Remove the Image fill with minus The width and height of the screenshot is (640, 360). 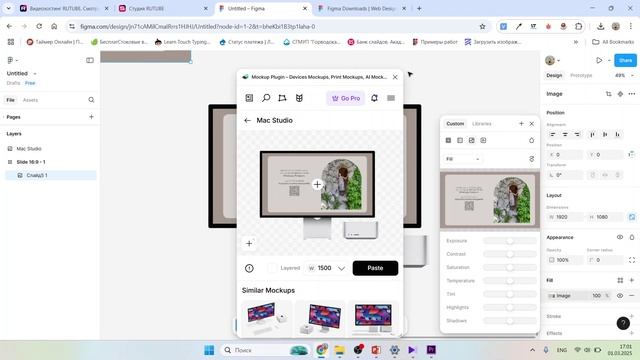point(632,296)
